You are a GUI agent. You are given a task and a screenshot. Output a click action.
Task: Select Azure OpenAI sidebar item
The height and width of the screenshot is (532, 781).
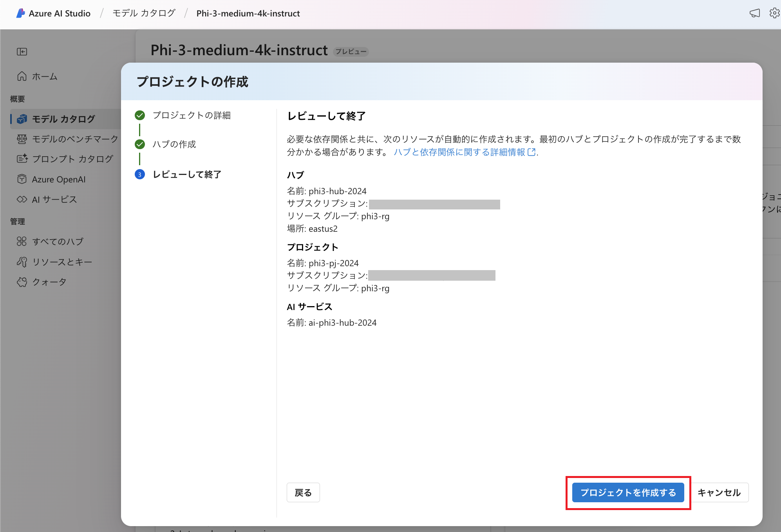[x=59, y=179]
